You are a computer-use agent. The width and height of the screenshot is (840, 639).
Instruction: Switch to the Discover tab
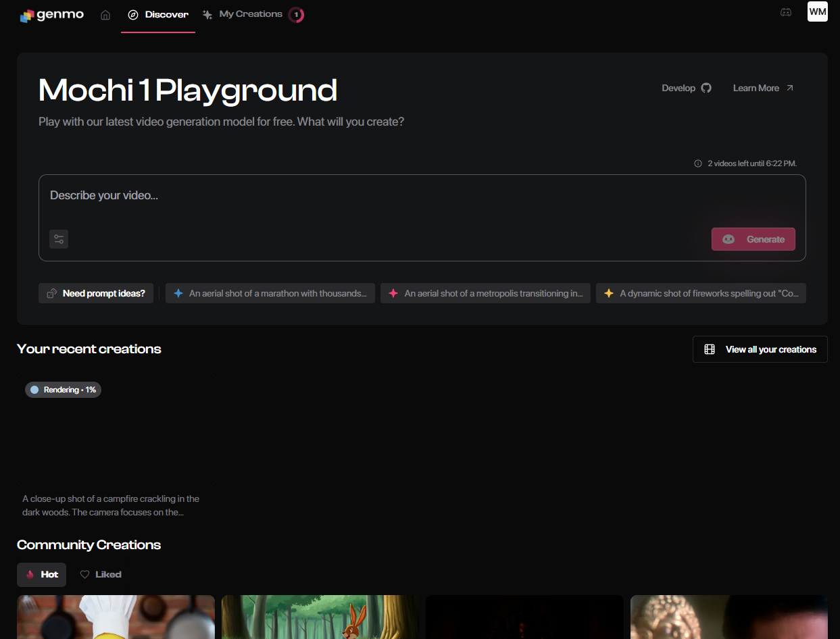(159, 15)
